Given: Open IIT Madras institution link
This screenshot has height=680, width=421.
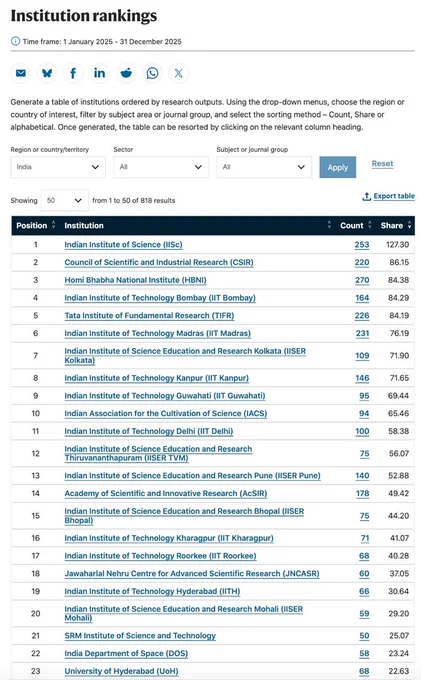Looking at the screenshot, I should tap(157, 333).
